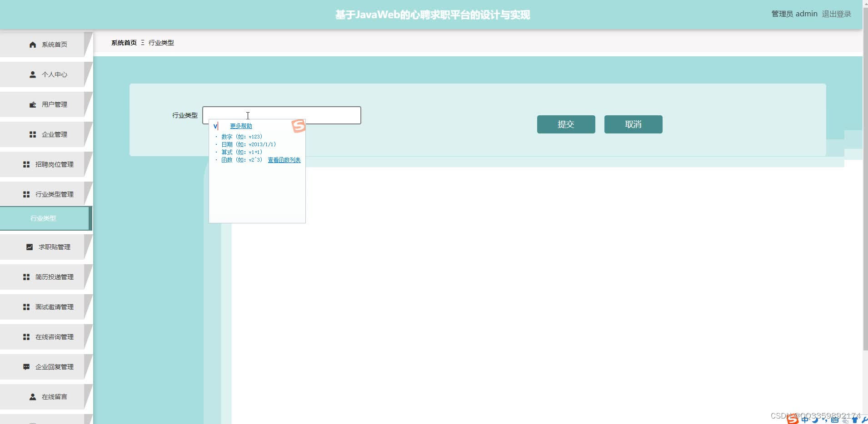The height and width of the screenshot is (424, 868).
Task: Focus the 行业类型 text input field
Action: pyautogui.click(x=282, y=115)
